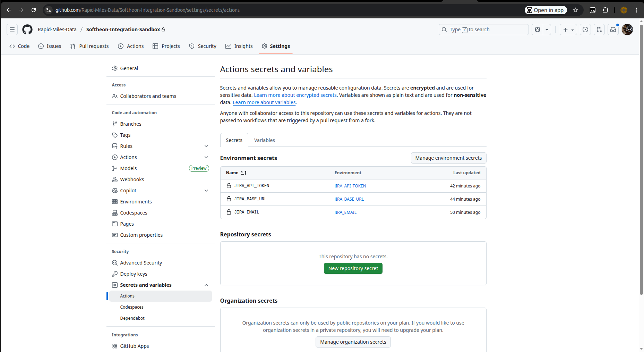This screenshot has width=644, height=352.
Task: Open Collaborators and teams settings
Action: (161, 96)
